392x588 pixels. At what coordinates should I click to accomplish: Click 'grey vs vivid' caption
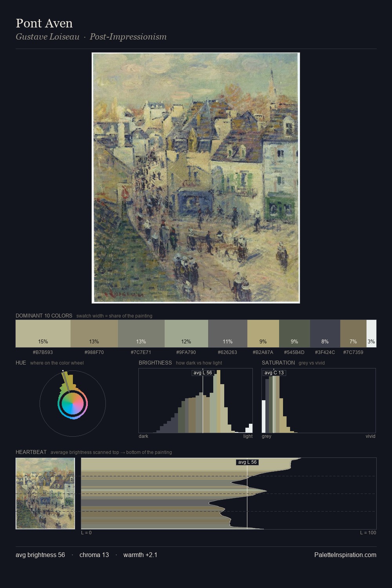[x=312, y=363]
